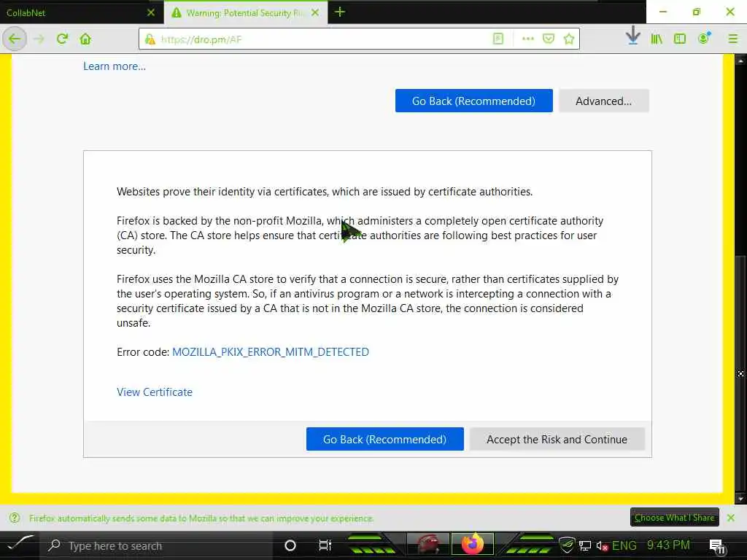Close the CollabNet tab
Image resolution: width=747 pixels, height=560 pixels.
151,12
